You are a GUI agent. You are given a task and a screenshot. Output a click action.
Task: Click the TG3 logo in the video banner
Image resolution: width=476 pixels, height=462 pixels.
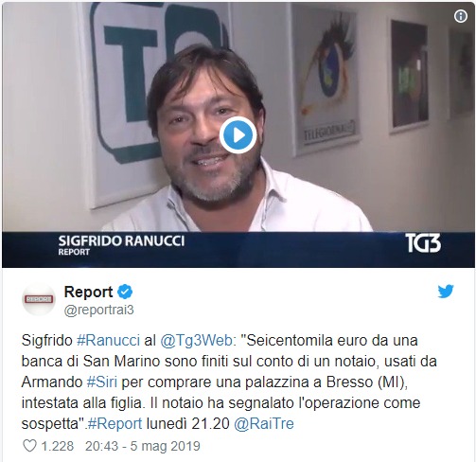(423, 243)
